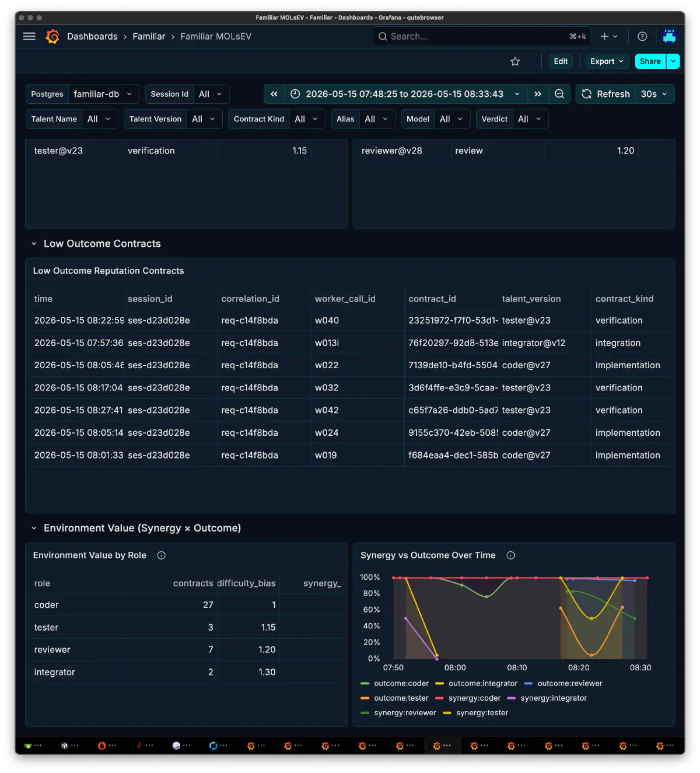700x773 pixels.
Task: Sort by the contract_kind column header
Action: click(x=624, y=299)
